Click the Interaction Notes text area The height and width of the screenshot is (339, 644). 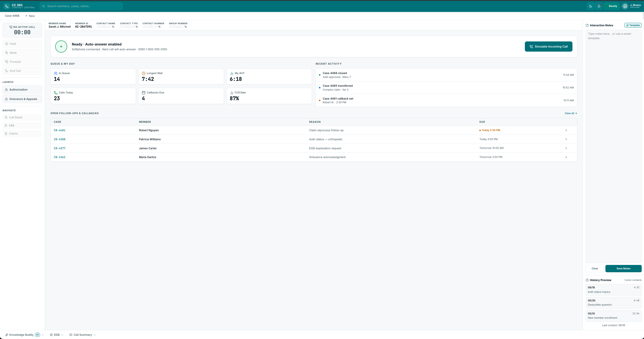click(613, 146)
